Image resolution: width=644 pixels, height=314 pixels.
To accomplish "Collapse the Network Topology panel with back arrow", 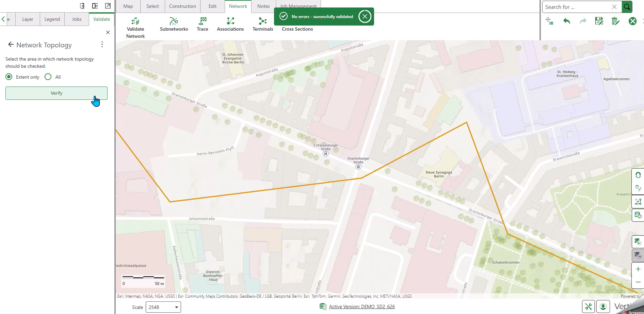I will coord(11,44).
